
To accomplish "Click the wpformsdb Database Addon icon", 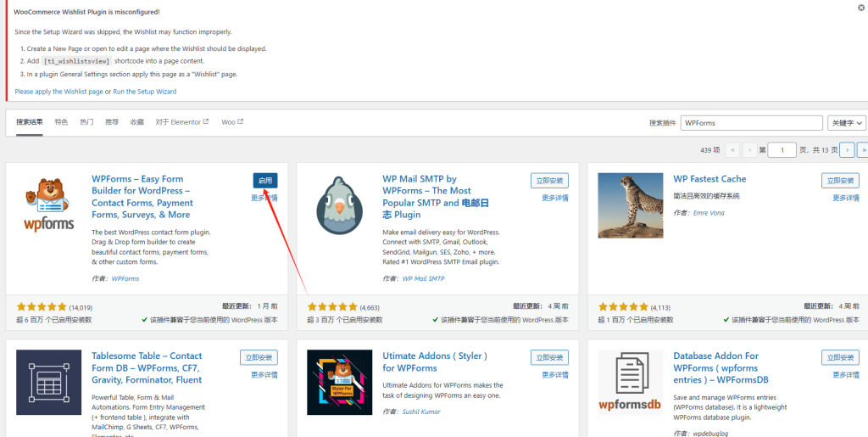I will (x=630, y=382).
